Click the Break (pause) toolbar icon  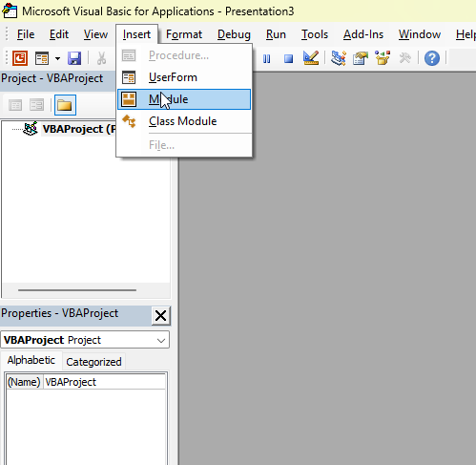click(266, 58)
